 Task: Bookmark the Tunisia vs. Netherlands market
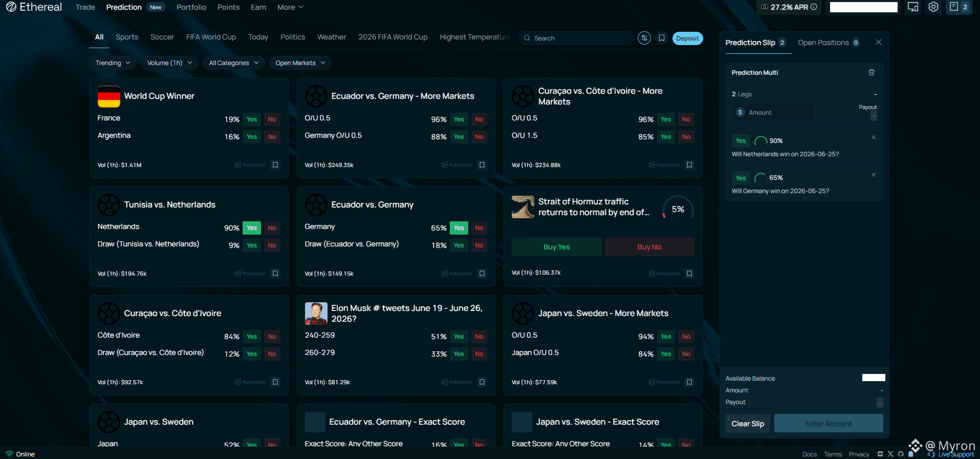coord(275,274)
